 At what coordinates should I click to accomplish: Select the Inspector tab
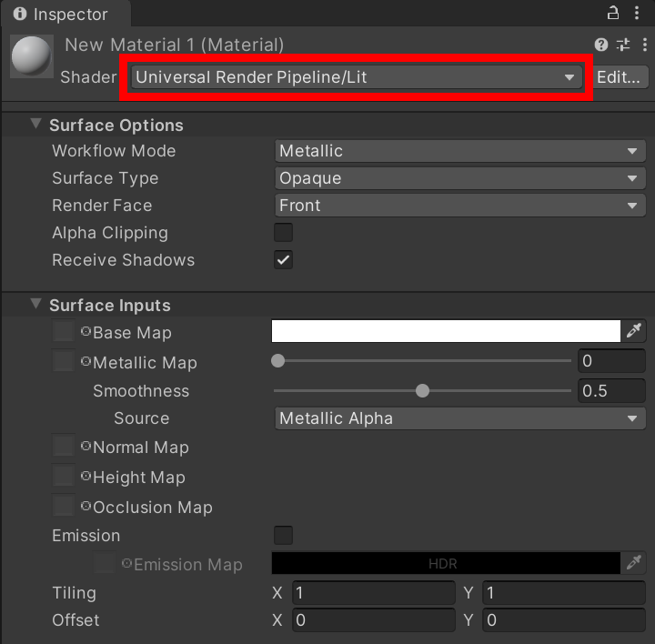[65, 14]
